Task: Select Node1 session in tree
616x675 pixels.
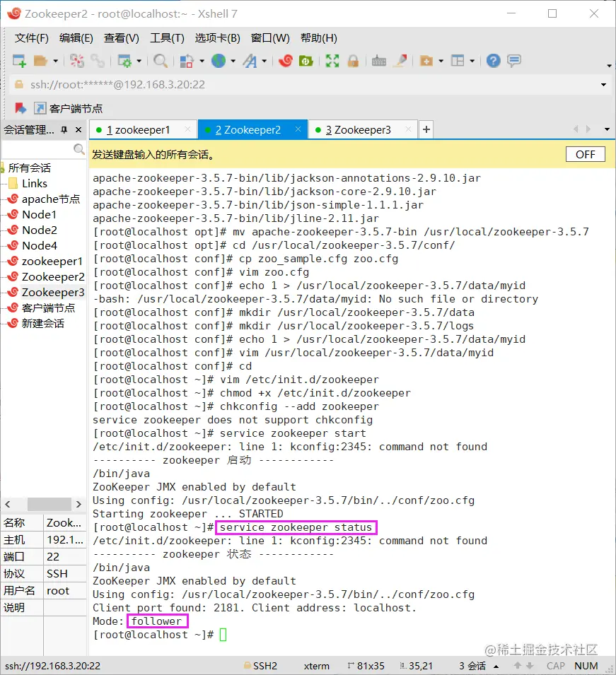Action: (x=39, y=214)
